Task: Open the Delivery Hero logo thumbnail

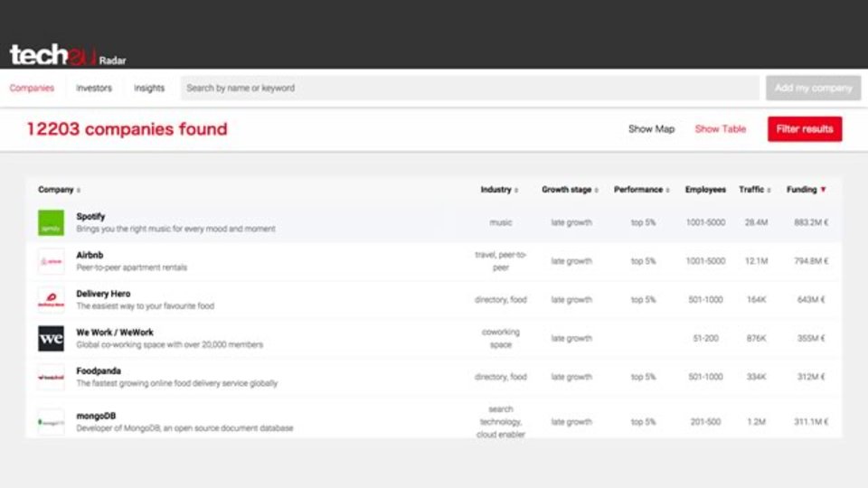Action: (51, 300)
